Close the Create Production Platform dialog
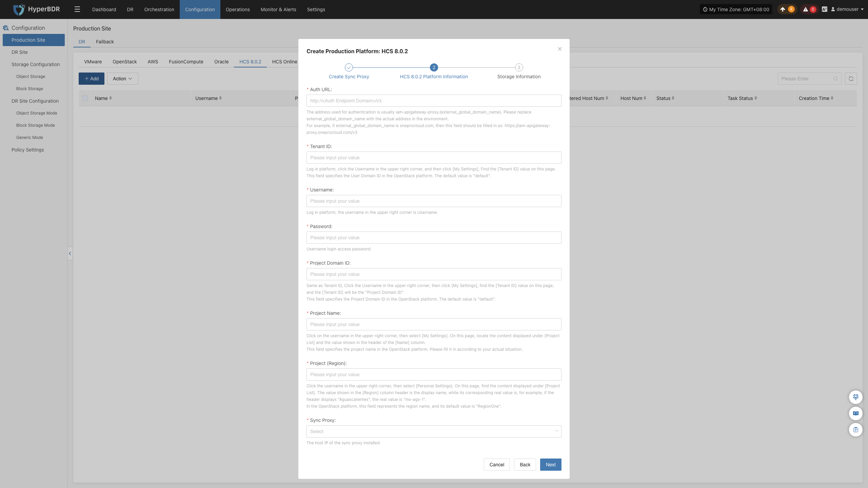 click(x=560, y=49)
